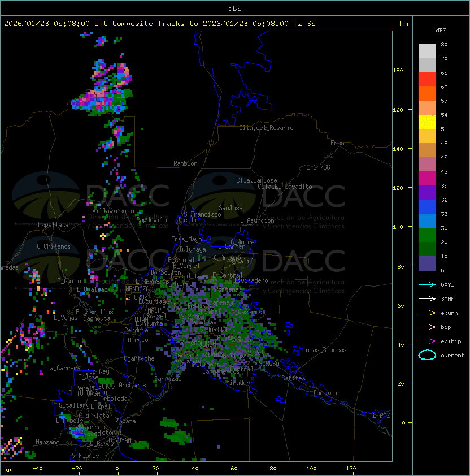470x476 pixels.
Task: Click the white 30HM arrow in the legend
Action: pos(427,298)
